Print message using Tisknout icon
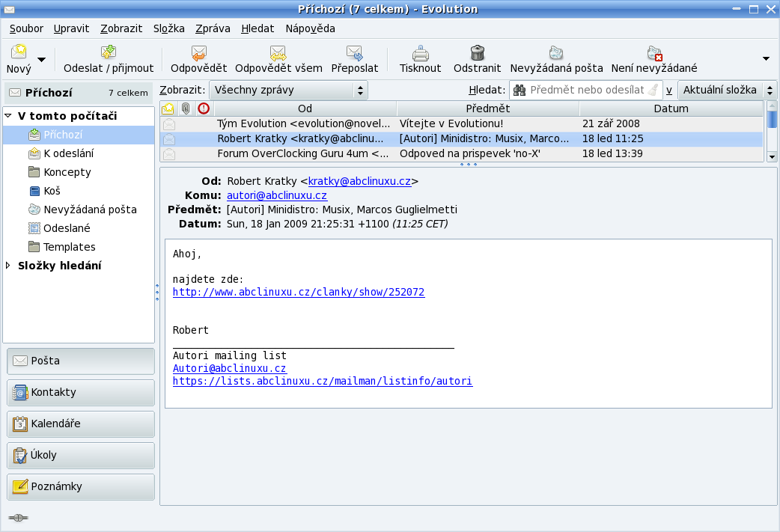Viewport: 780px width, 532px height. coord(421,52)
